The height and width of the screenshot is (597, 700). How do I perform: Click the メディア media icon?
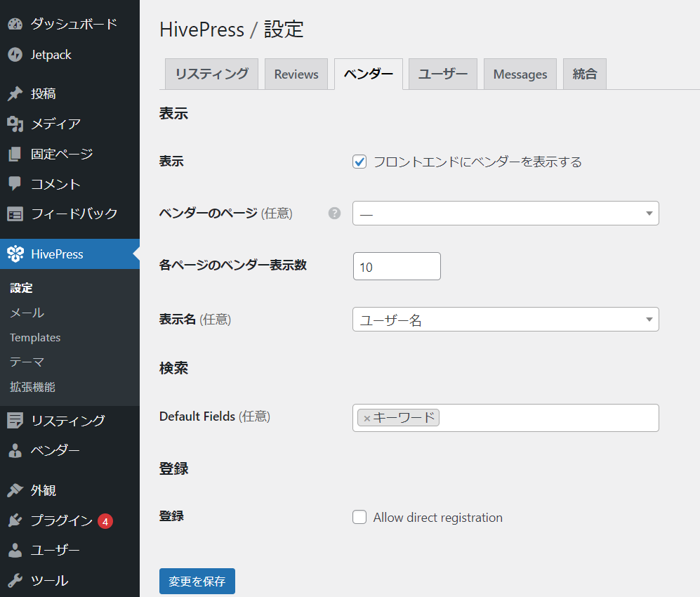[15, 124]
